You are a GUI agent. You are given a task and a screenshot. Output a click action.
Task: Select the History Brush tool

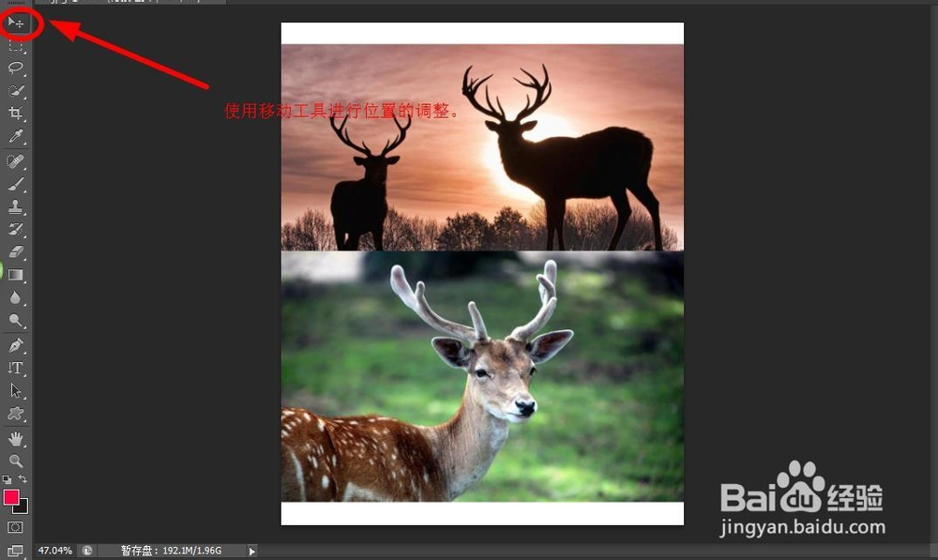coord(16,230)
